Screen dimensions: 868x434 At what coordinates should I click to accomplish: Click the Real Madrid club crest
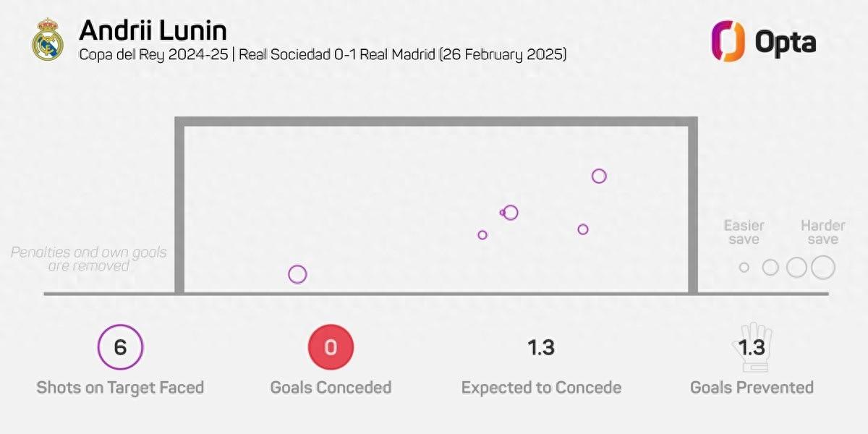coord(48,40)
